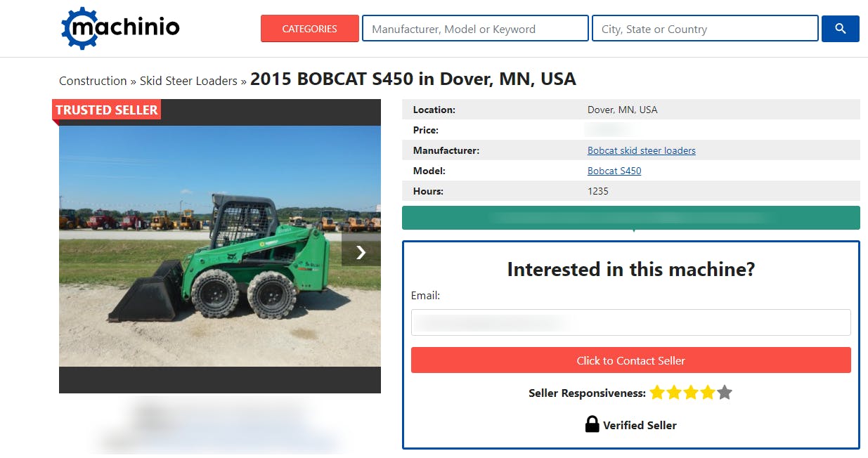Screen dimensions: 868x458
Task: Click the Verified Seller label
Action: (640, 425)
